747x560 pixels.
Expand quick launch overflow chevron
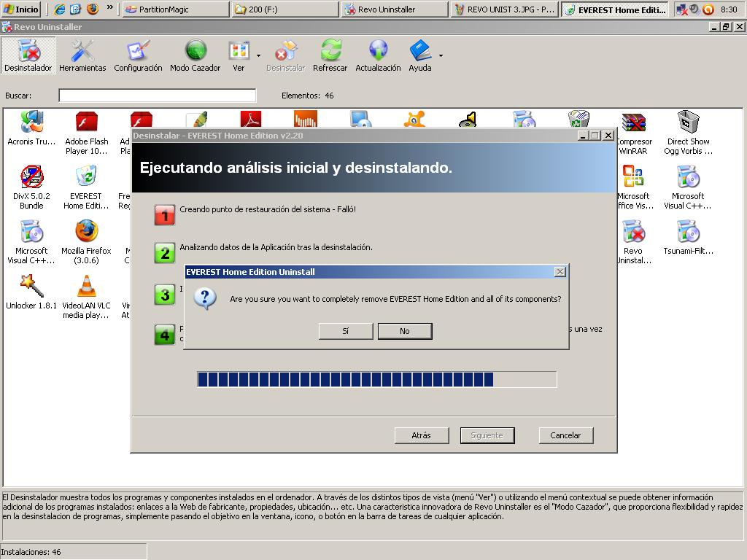pyautogui.click(x=110, y=7)
